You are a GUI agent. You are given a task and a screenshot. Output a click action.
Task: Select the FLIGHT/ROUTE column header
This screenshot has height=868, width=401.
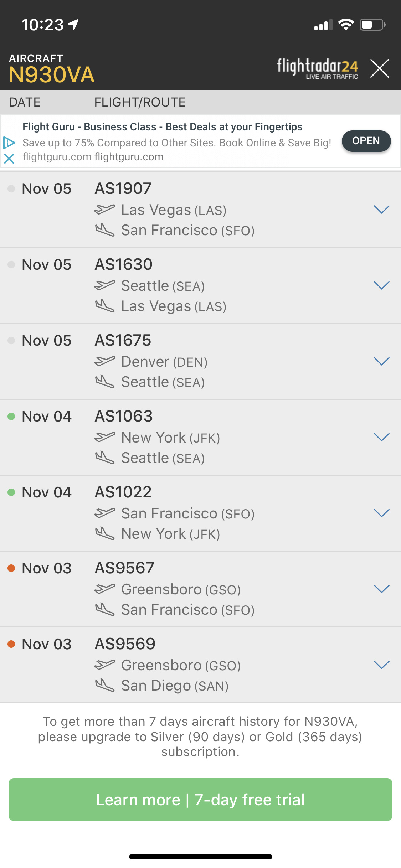pyautogui.click(x=140, y=102)
